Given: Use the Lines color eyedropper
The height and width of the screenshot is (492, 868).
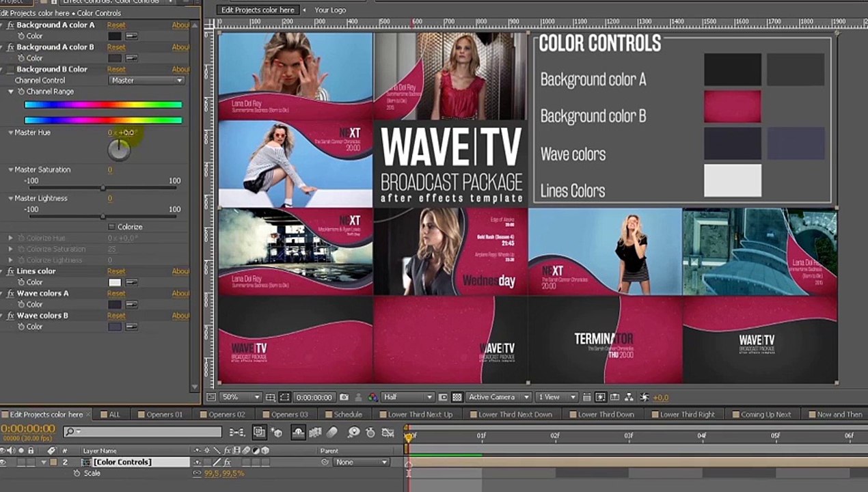Looking at the screenshot, I should [x=131, y=282].
